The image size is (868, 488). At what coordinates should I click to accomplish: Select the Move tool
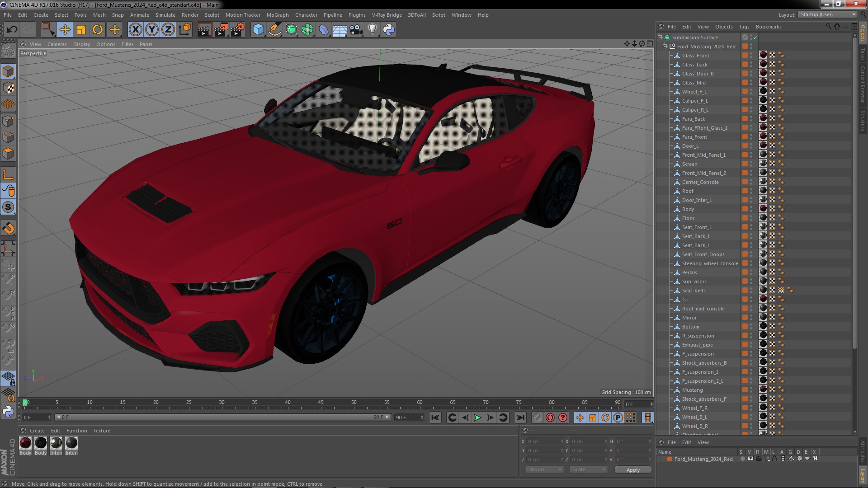pyautogui.click(x=65, y=30)
